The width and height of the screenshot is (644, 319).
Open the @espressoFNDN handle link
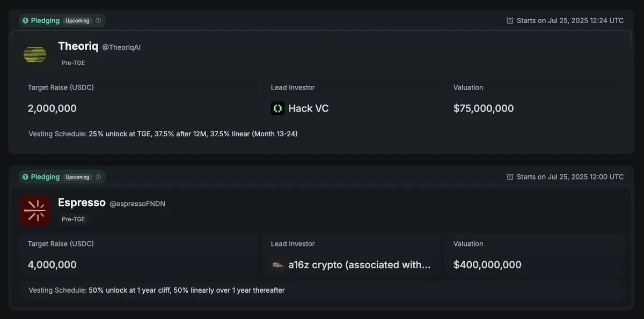pyautogui.click(x=137, y=204)
